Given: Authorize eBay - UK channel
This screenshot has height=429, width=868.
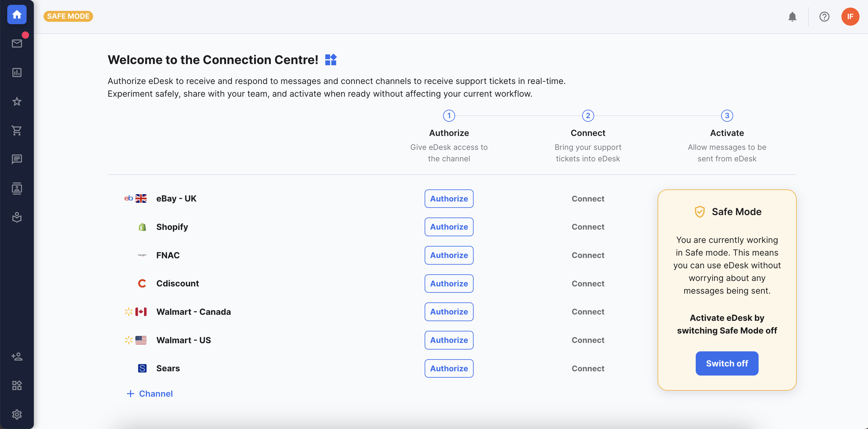Looking at the screenshot, I should coord(449,198).
